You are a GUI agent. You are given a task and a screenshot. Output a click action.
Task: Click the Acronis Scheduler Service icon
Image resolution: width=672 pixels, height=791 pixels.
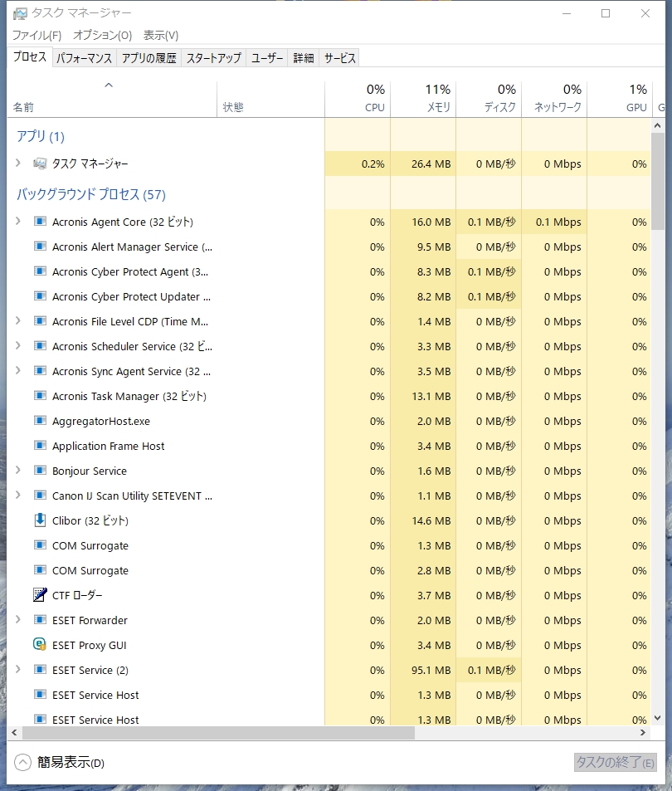tap(40, 346)
